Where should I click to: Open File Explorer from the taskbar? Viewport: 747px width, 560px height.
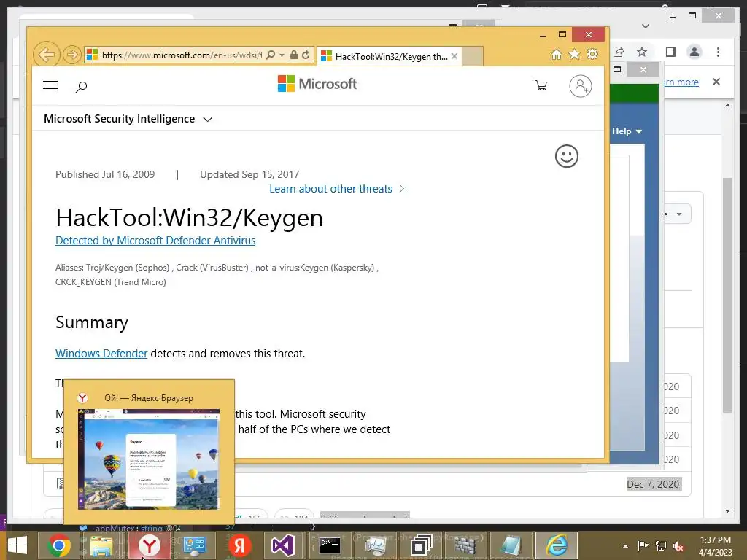(x=101, y=545)
